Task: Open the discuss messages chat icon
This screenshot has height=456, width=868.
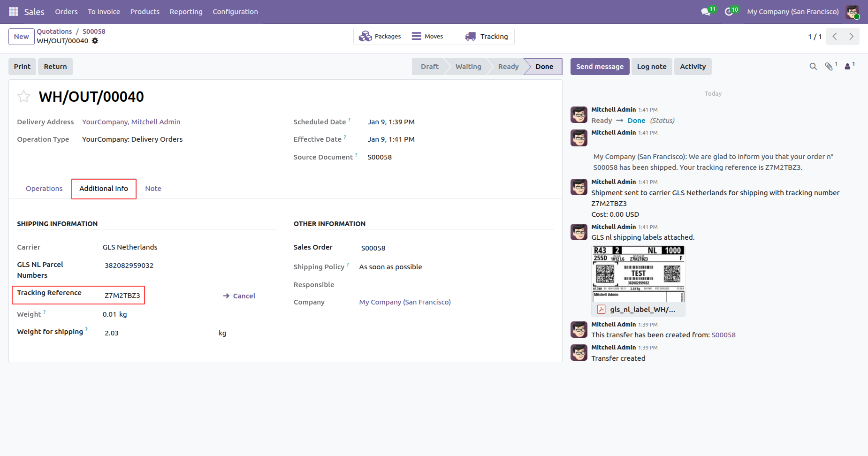Action: click(x=706, y=12)
